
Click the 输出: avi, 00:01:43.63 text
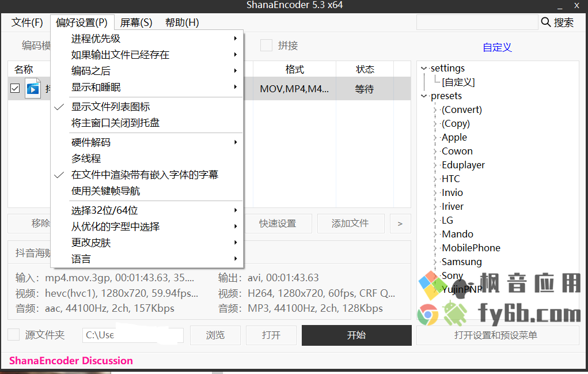268,278
